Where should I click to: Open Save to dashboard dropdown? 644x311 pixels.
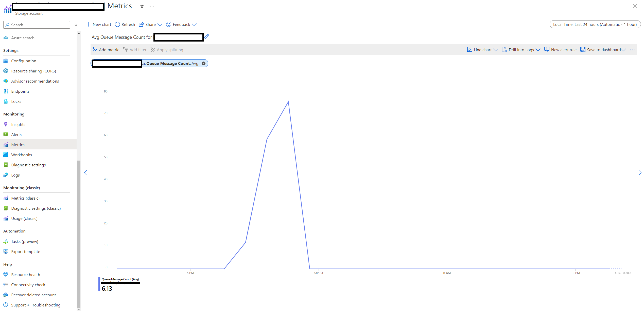(603, 50)
